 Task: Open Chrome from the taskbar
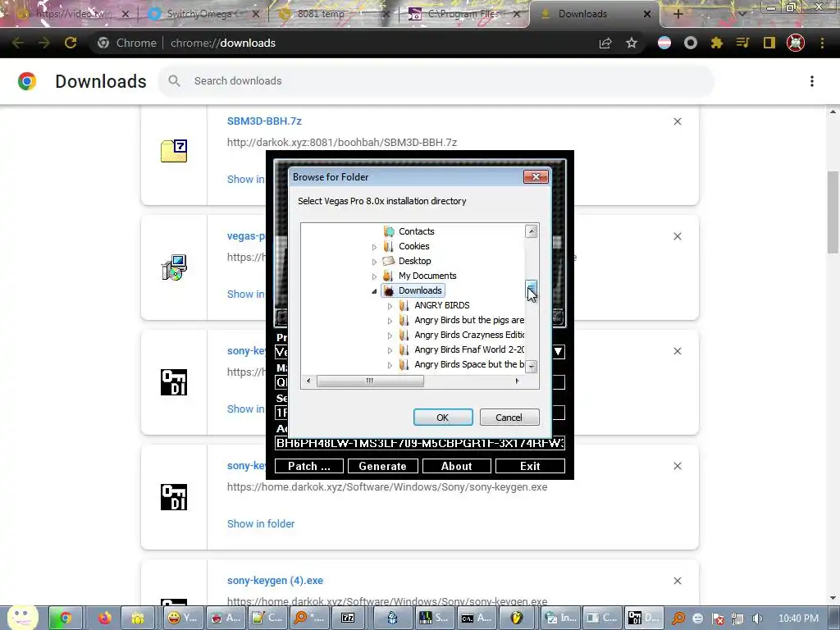tap(65, 619)
